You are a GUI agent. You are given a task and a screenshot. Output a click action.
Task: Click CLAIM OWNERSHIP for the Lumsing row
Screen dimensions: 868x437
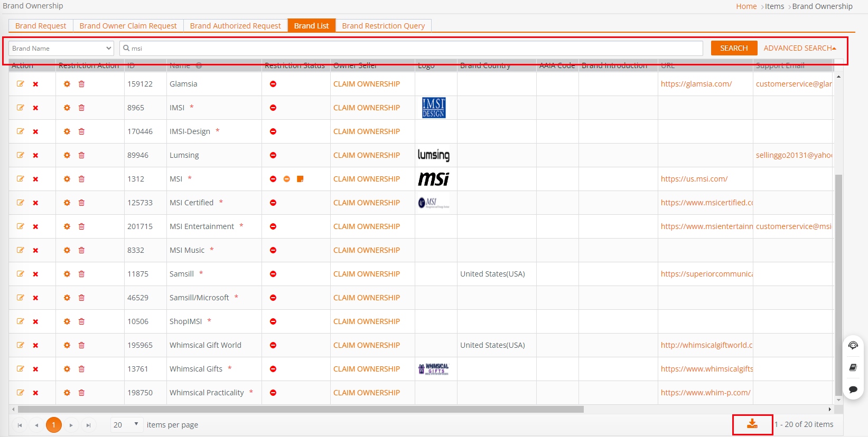(367, 155)
